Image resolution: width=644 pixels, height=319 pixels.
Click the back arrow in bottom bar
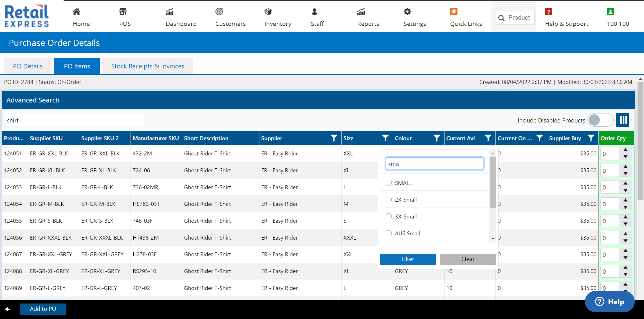point(8,309)
